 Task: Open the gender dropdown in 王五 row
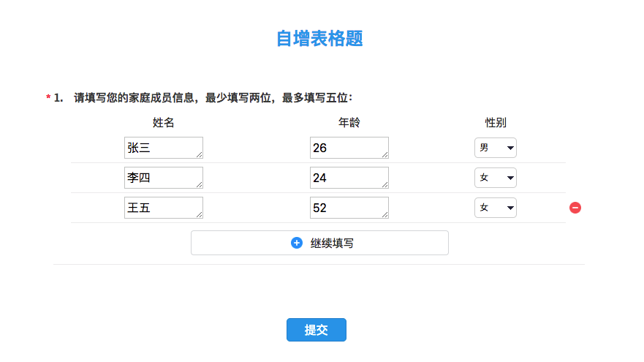coord(496,208)
